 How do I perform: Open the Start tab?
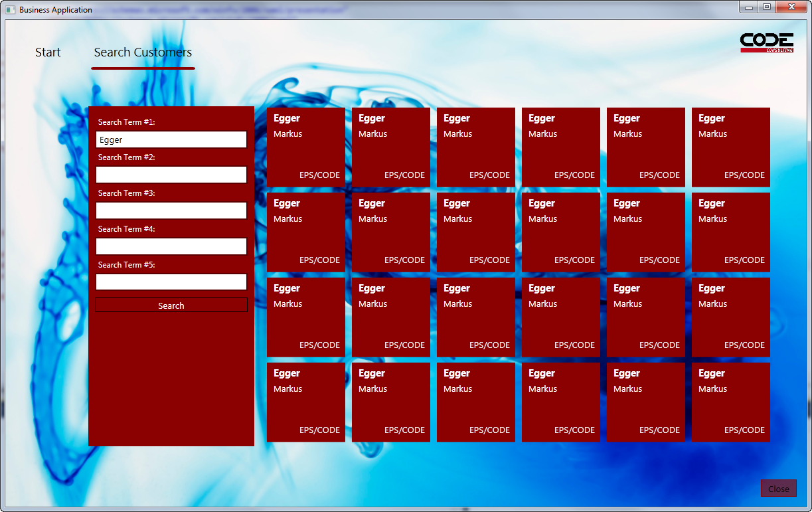tap(48, 52)
